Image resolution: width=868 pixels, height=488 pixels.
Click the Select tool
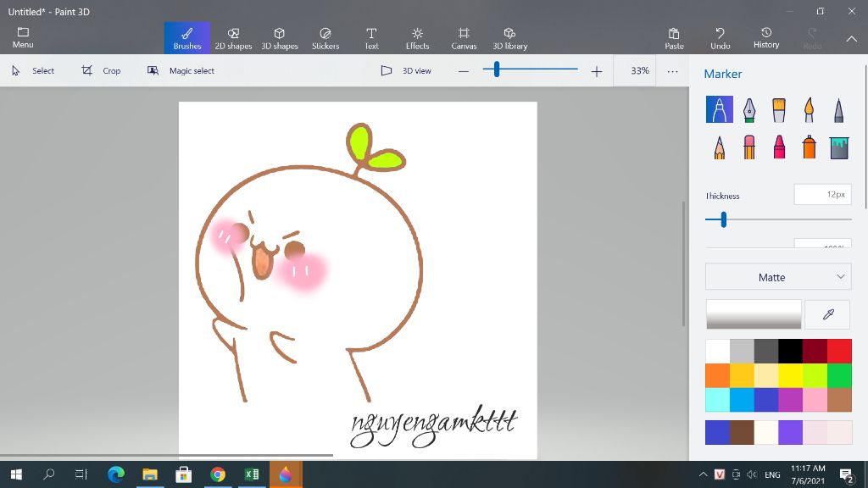[x=33, y=71]
